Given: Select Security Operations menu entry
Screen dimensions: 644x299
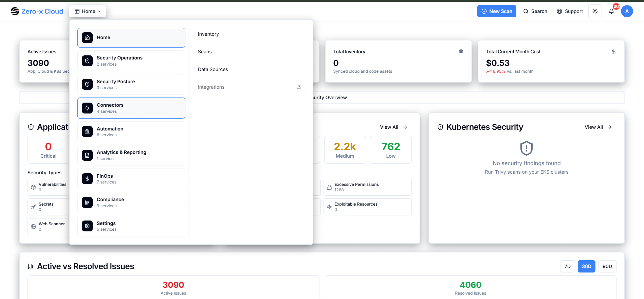Looking at the screenshot, I should 131,61.
